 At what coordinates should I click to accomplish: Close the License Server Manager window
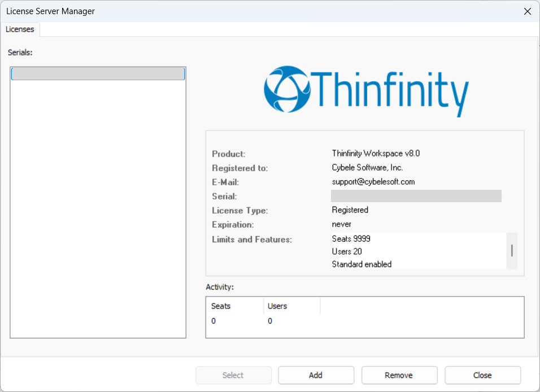click(x=527, y=11)
